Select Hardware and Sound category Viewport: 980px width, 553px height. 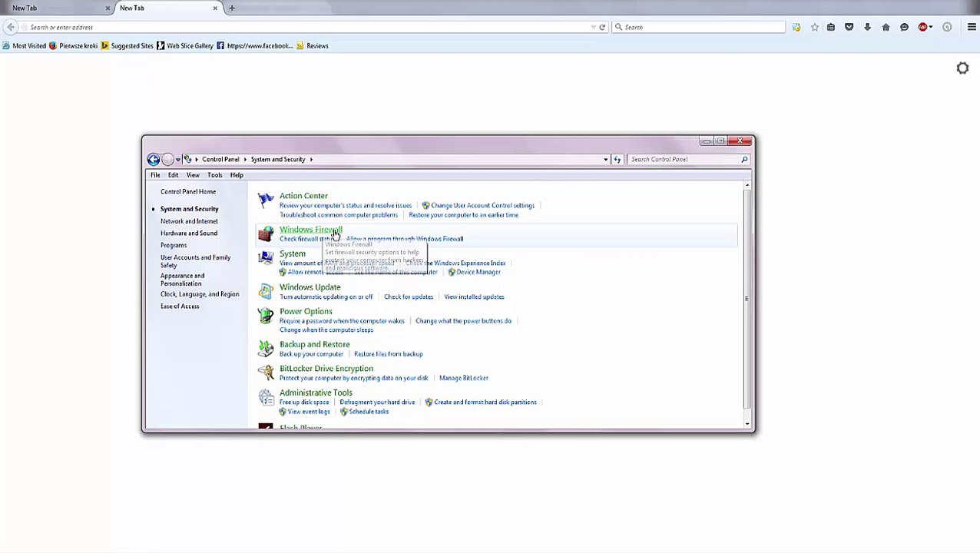[189, 233]
